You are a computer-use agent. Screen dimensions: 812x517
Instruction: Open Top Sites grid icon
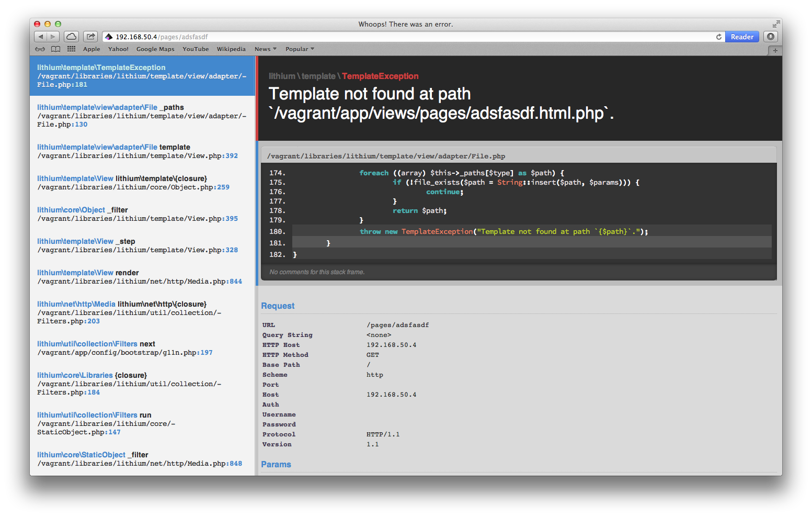[x=72, y=49]
